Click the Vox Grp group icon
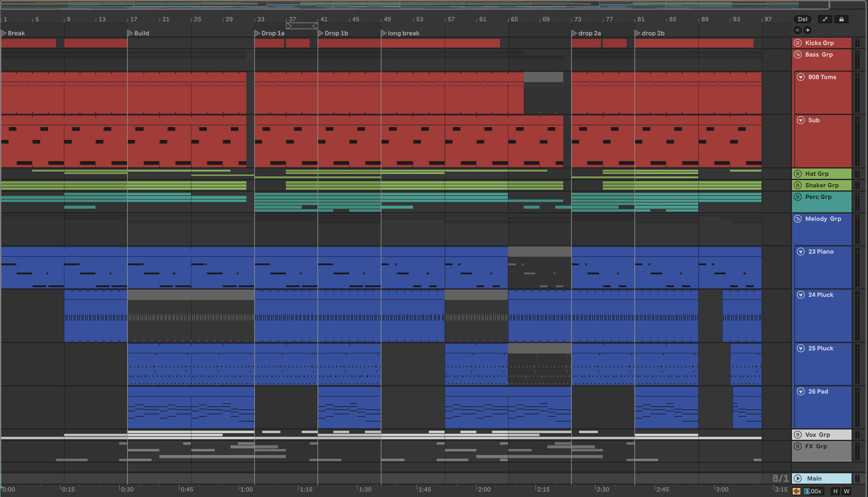868x497 pixels. (798, 435)
